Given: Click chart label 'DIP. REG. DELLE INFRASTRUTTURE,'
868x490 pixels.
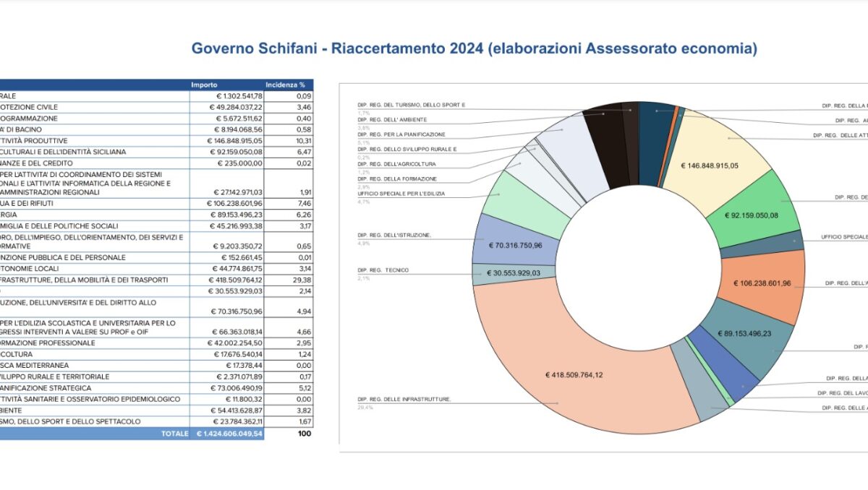Looking at the screenshot, I should [x=404, y=399].
